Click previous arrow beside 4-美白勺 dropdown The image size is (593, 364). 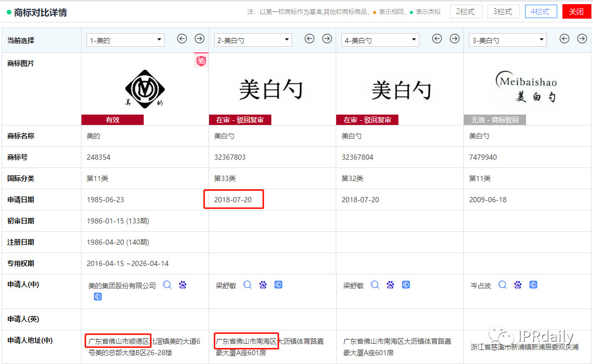click(x=437, y=38)
